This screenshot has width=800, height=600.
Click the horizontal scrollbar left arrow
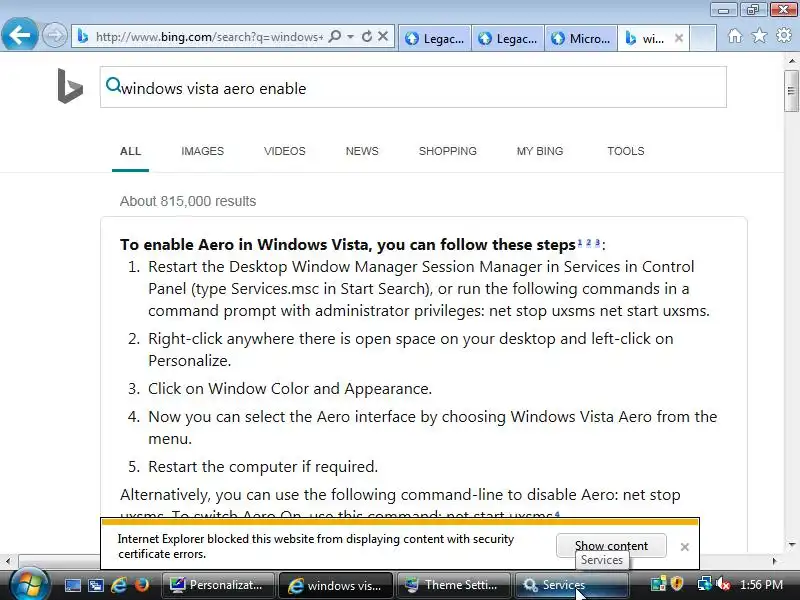click(x=8, y=561)
